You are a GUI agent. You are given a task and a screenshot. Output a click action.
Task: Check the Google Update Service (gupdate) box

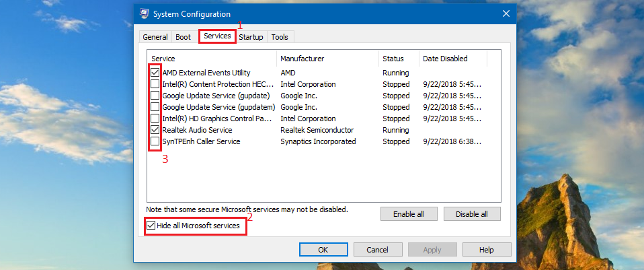click(x=155, y=96)
